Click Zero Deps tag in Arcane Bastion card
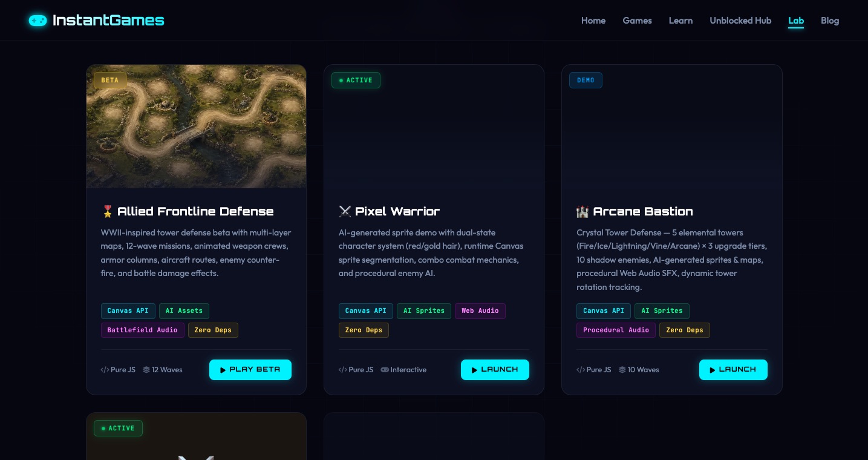Viewport: 868px width, 460px height. point(685,330)
